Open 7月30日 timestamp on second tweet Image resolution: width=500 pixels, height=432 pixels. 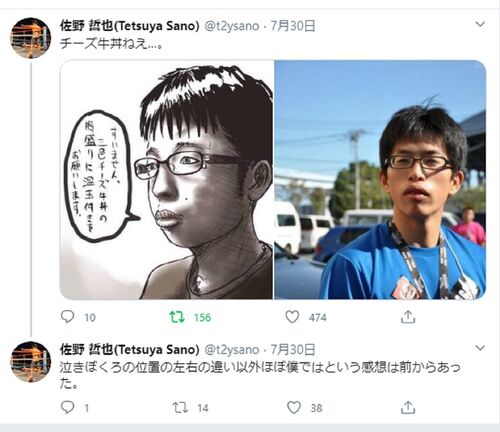click(x=292, y=349)
